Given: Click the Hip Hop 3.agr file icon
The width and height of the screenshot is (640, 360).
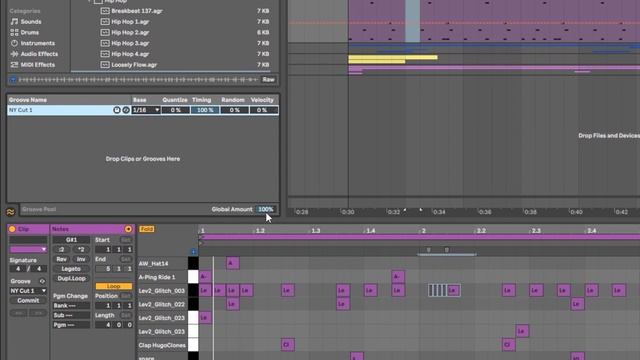Looking at the screenshot, I should tap(105, 43).
